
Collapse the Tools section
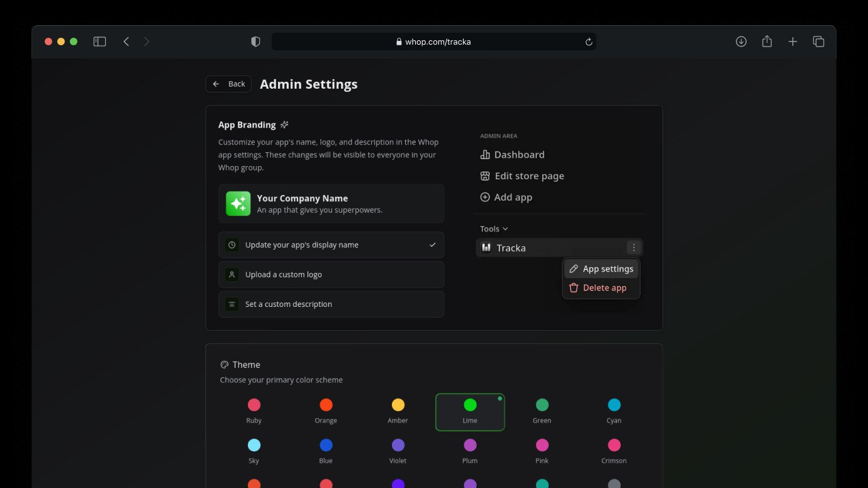(494, 229)
